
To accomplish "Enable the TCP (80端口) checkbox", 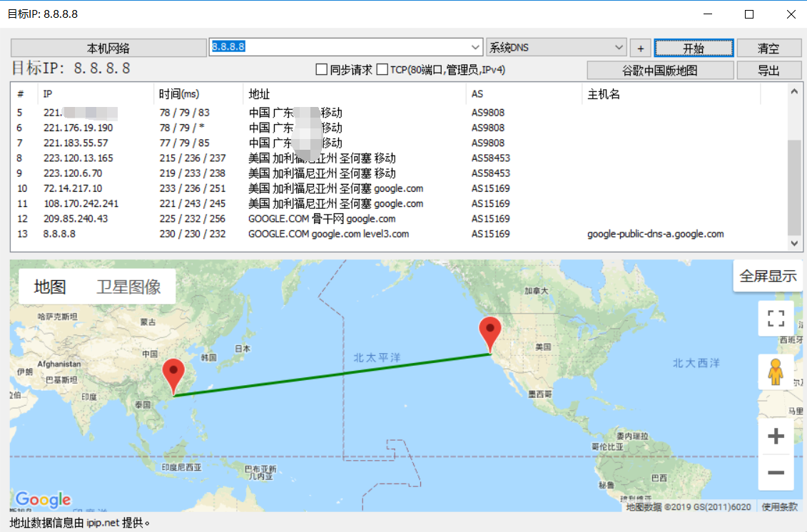I will [382, 69].
